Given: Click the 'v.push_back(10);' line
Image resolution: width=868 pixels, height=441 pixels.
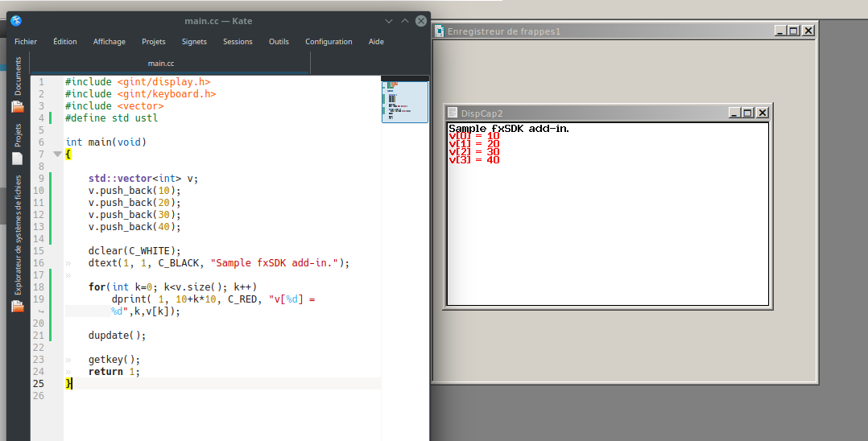Looking at the screenshot, I should click(x=134, y=191).
